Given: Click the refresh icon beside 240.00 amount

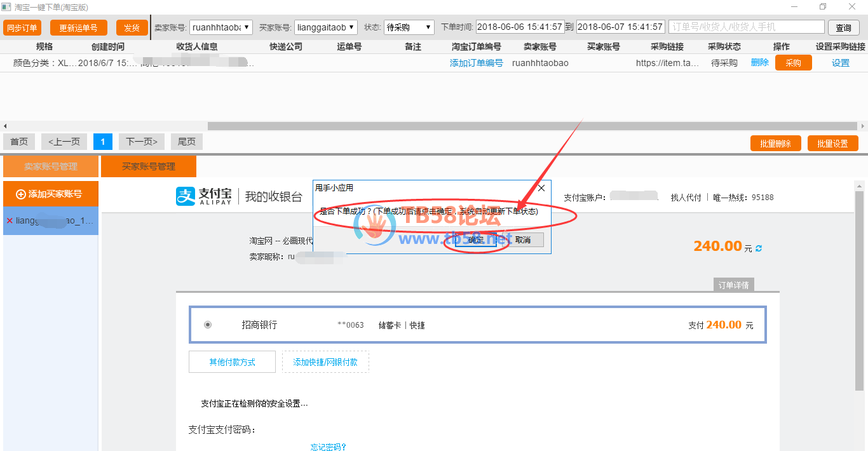Looking at the screenshot, I should (758, 248).
